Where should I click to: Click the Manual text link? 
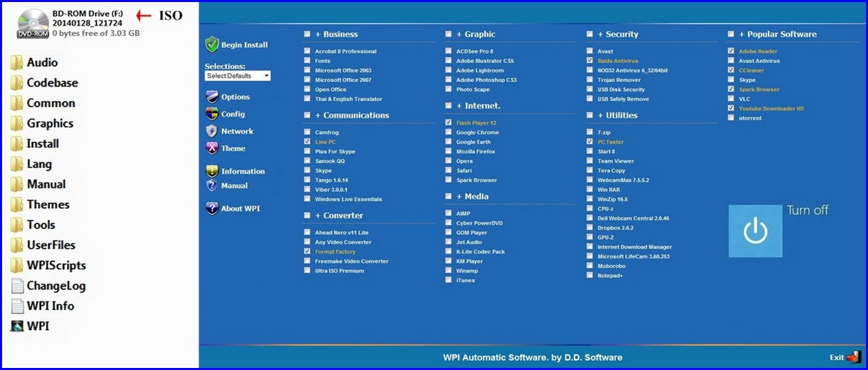click(x=234, y=186)
